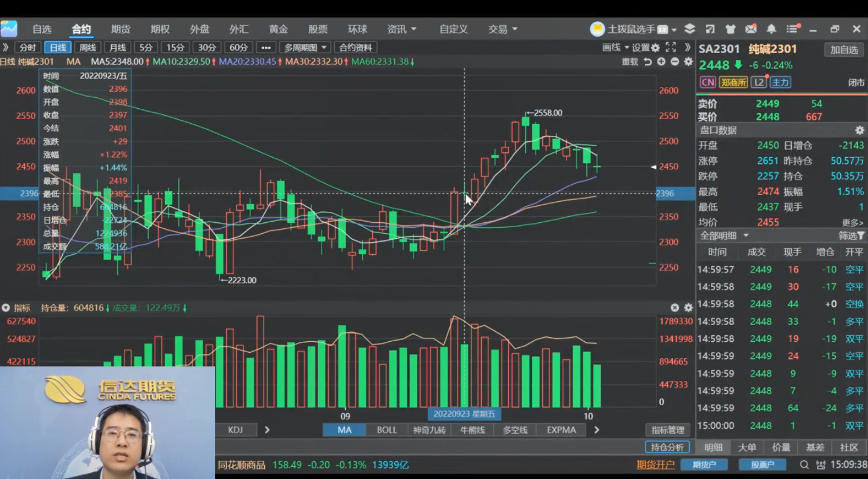868x479 pixels.
Task: Open the 画线 drawing dropdown
Action: pyautogui.click(x=615, y=48)
